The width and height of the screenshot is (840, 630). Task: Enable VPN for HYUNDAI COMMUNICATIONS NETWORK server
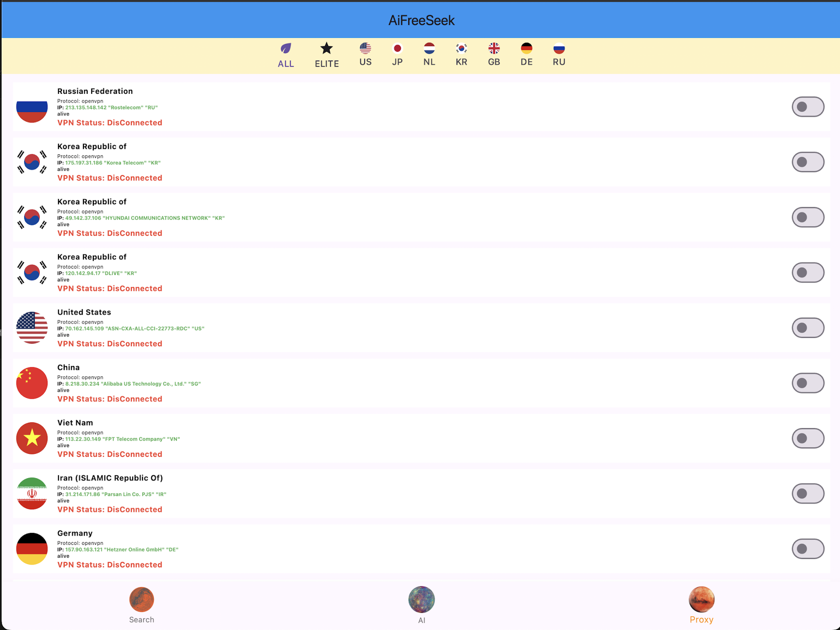pyautogui.click(x=808, y=217)
